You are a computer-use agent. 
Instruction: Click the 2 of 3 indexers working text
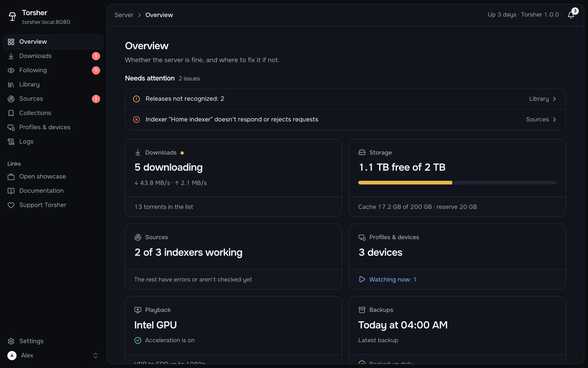tap(188, 252)
